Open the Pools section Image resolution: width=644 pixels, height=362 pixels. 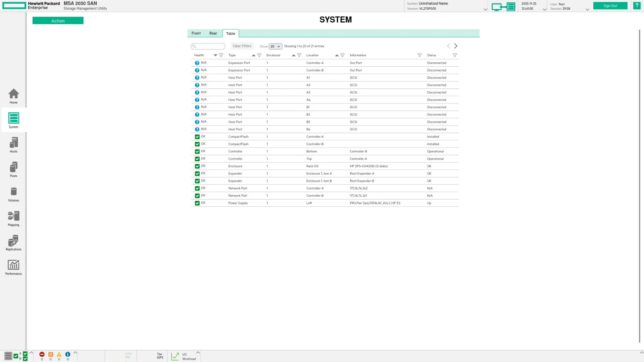click(14, 169)
